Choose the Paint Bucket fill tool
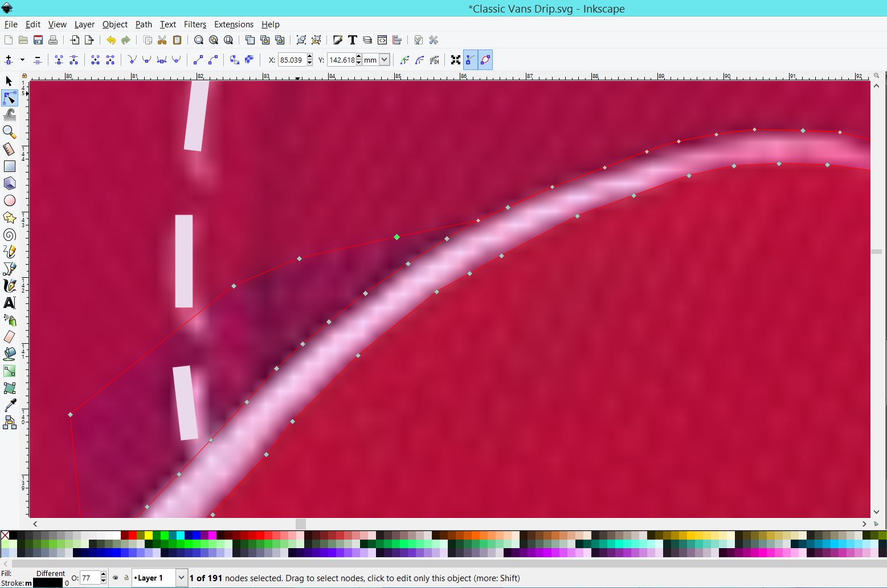The width and height of the screenshot is (887, 588). coord(10,354)
